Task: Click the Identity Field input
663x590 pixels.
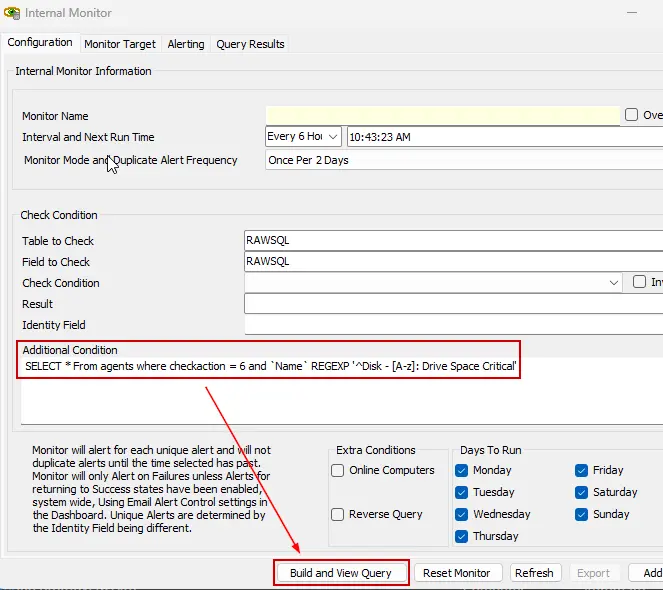Action: pyautogui.click(x=453, y=325)
